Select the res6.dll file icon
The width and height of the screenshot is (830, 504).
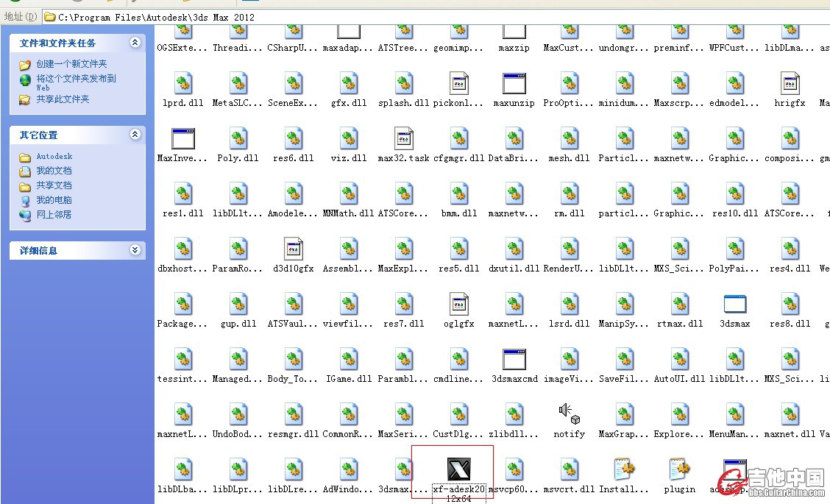point(294,139)
